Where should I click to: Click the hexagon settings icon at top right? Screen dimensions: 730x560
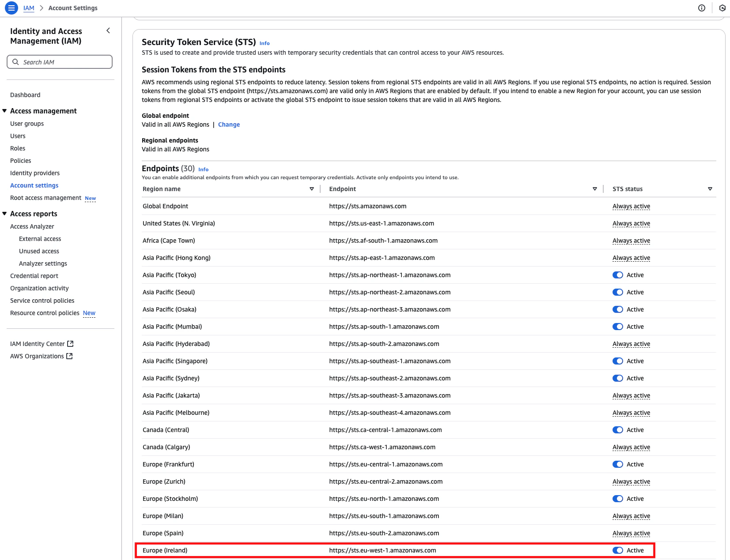pos(722,8)
